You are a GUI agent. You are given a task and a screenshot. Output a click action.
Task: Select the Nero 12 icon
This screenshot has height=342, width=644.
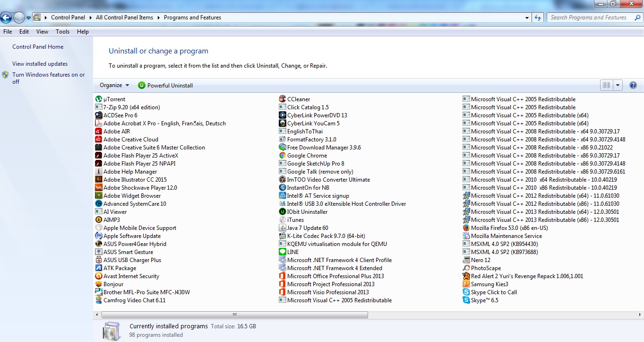466,260
